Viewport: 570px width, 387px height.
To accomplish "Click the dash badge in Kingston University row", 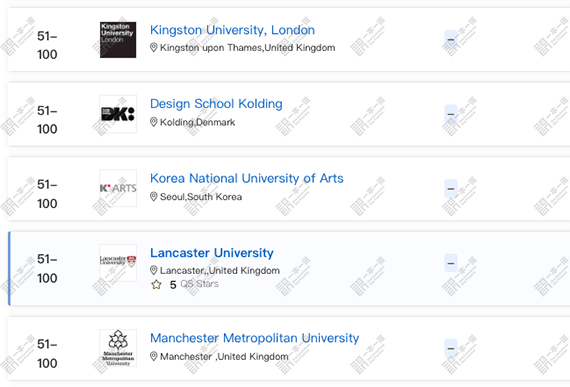I will pos(451,39).
